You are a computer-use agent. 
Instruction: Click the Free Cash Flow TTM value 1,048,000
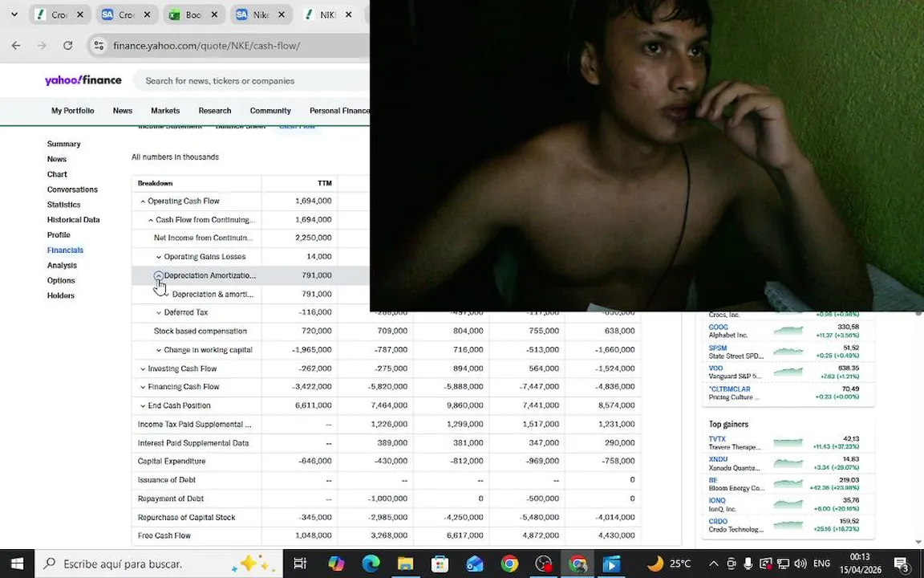point(314,535)
